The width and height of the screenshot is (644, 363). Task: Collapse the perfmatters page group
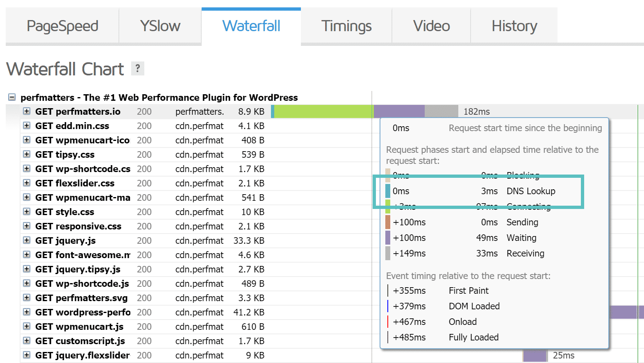[12, 98]
